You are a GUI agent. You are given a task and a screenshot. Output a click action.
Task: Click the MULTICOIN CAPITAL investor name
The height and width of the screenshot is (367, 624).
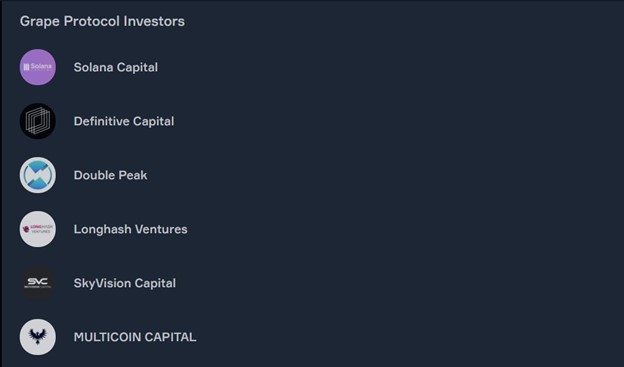(135, 337)
